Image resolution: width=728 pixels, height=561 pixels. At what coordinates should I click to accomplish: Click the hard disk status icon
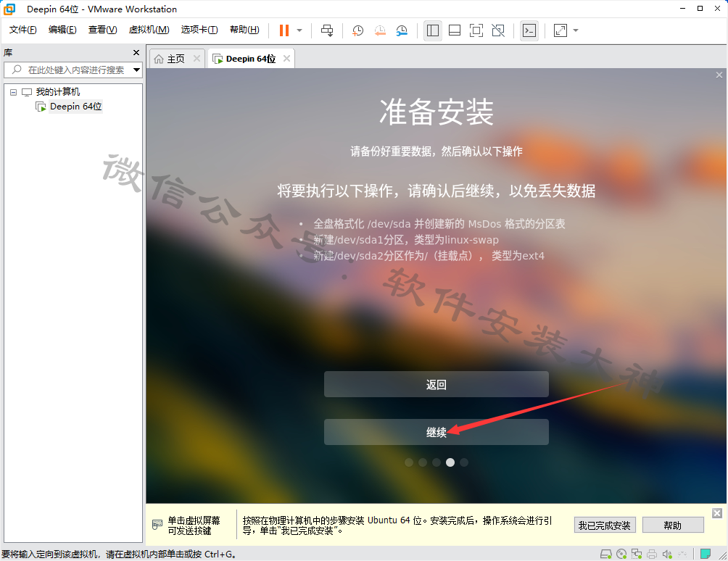tap(606, 554)
